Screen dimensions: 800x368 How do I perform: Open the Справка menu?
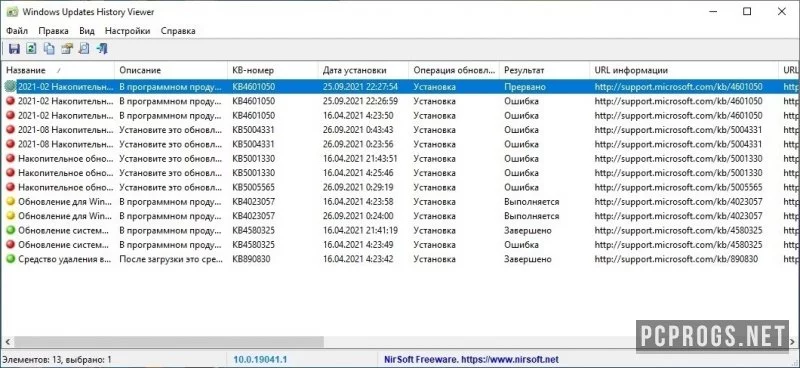pos(178,31)
